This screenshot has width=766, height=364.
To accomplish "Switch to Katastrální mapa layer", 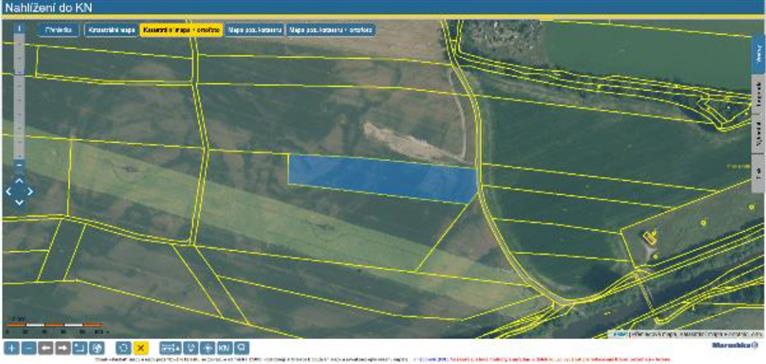I will click(111, 30).
